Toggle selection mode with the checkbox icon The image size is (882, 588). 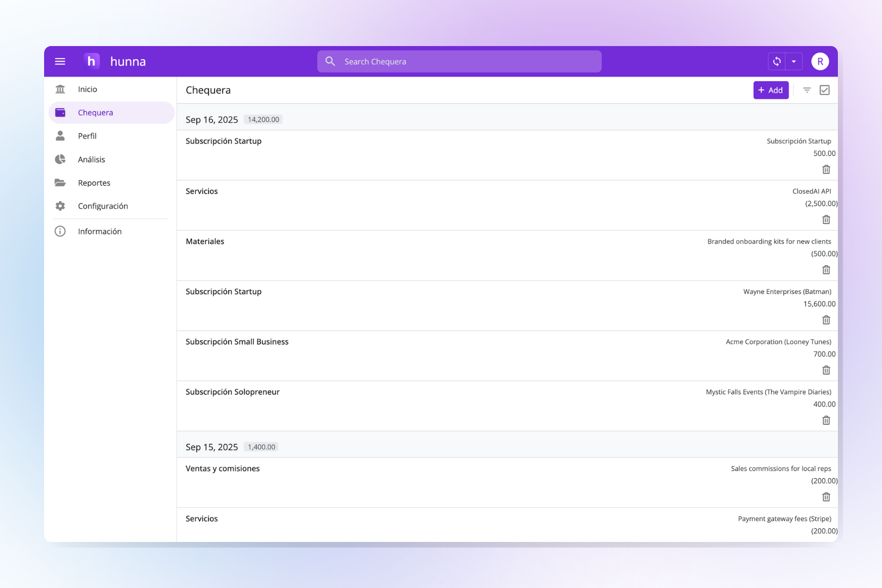click(825, 90)
